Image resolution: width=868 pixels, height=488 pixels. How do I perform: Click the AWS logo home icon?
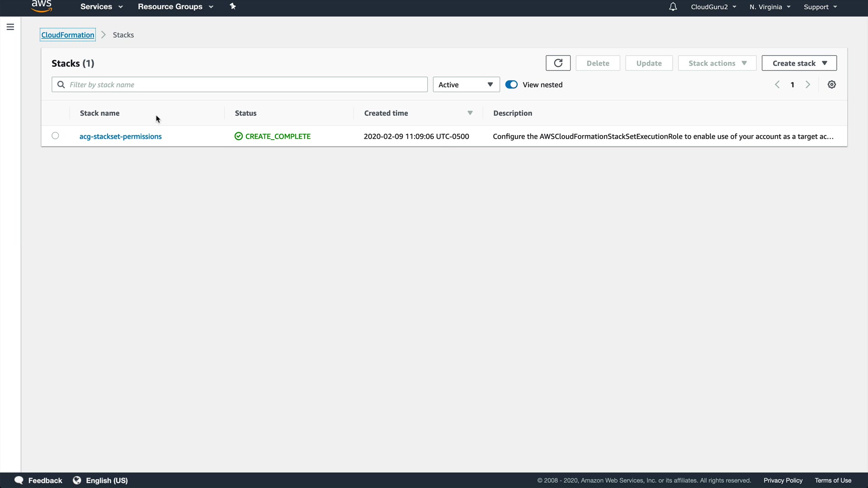coord(42,6)
